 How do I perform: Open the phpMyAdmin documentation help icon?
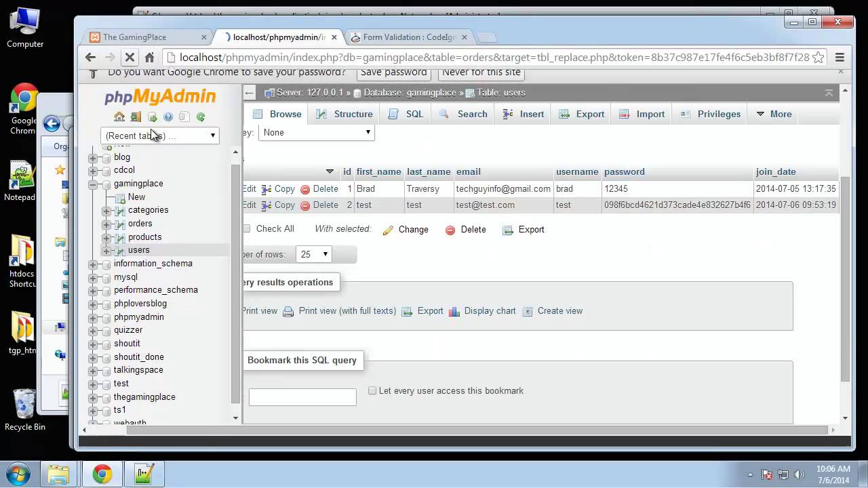click(x=168, y=117)
